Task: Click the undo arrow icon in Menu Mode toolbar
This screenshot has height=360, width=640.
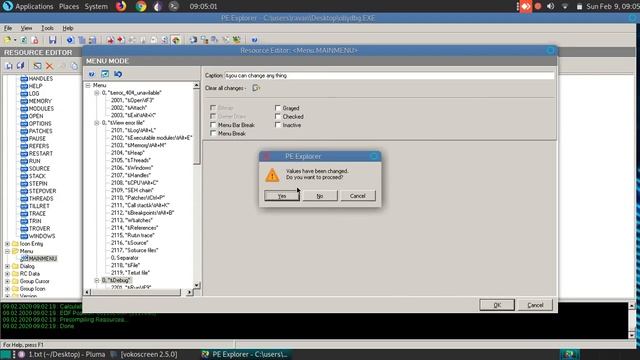Action: click(118, 74)
